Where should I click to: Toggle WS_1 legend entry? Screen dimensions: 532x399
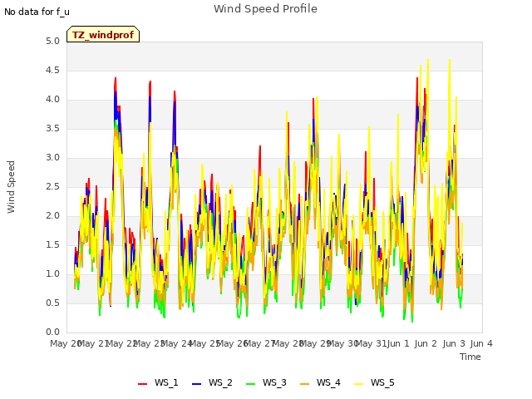(158, 382)
